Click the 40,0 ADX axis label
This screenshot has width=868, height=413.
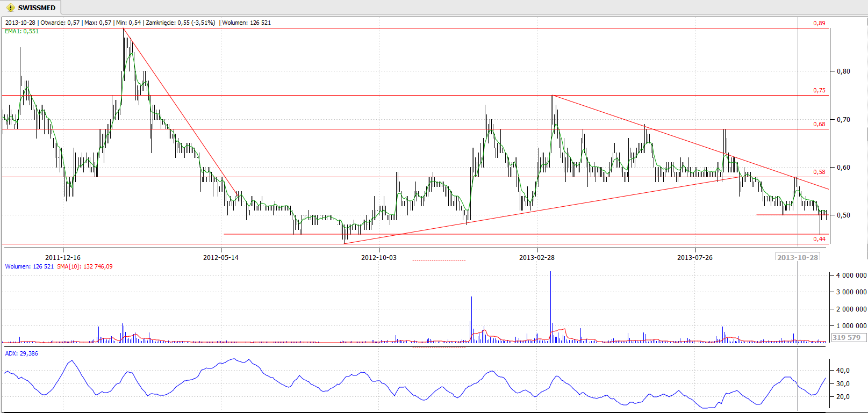pyautogui.click(x=843, y=370)
